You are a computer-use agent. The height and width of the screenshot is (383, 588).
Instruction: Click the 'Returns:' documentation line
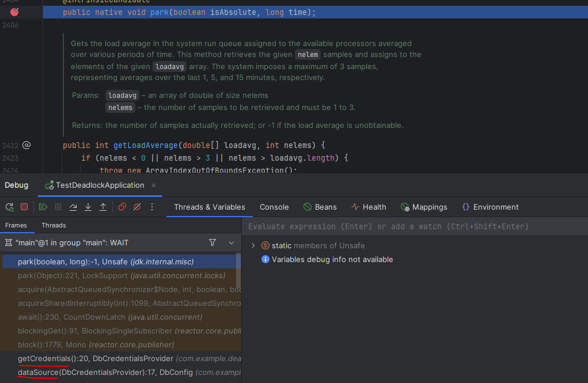click(x=237, y=126)
